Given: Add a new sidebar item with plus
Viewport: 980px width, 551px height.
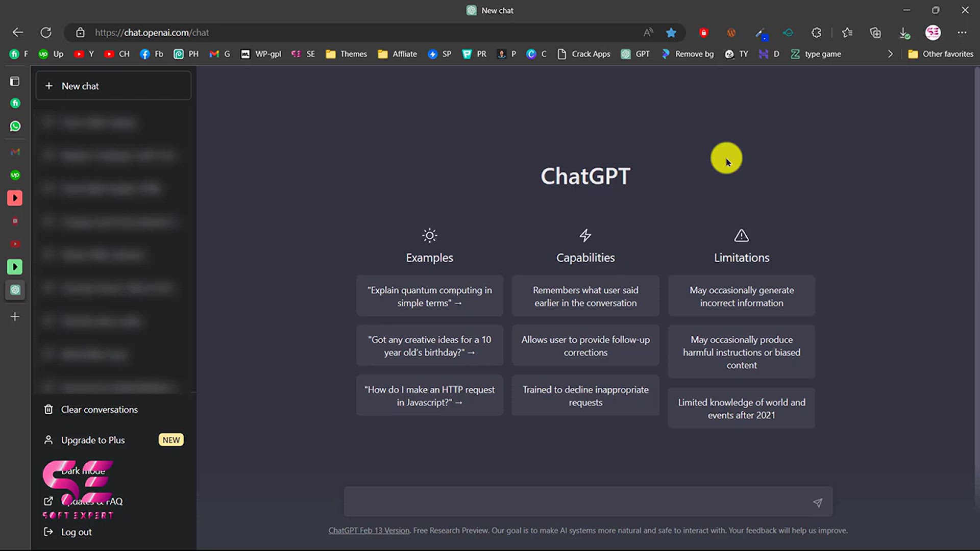Looking at the screenshot, I should point(15,317).
